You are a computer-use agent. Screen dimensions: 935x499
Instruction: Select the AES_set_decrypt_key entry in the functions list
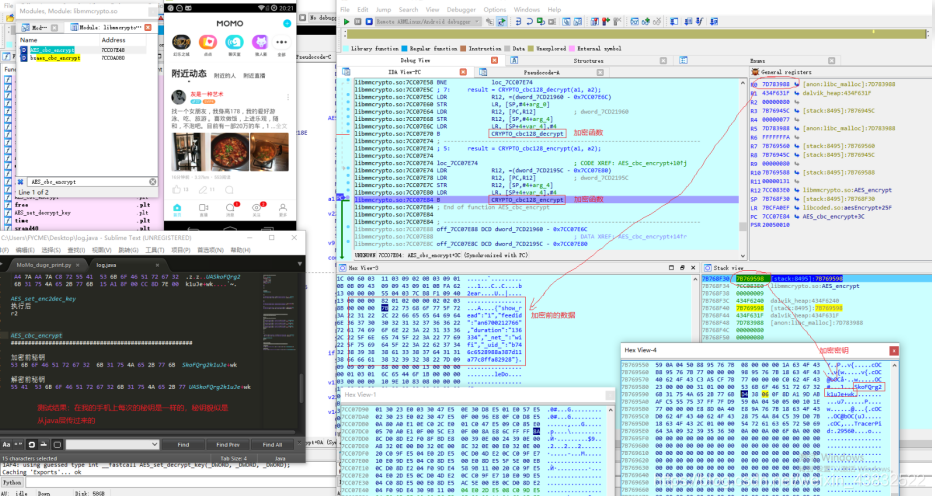point(42,212)
